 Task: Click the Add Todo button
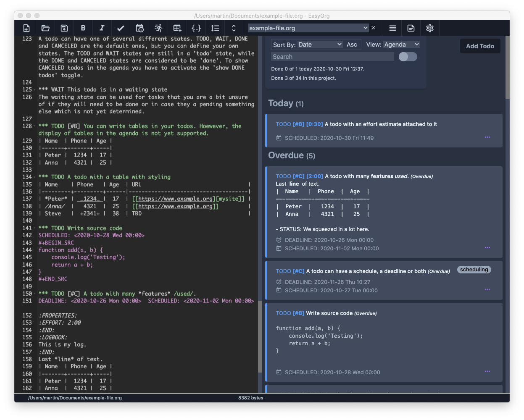pos(480,46)
